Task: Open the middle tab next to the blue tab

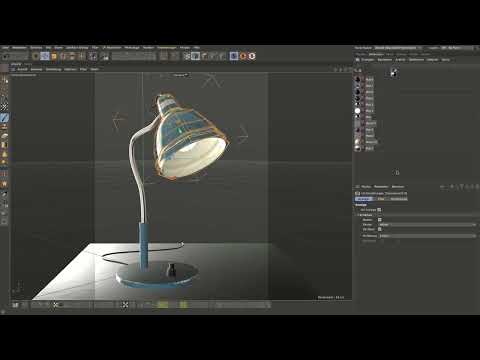Action: [381, 199]
